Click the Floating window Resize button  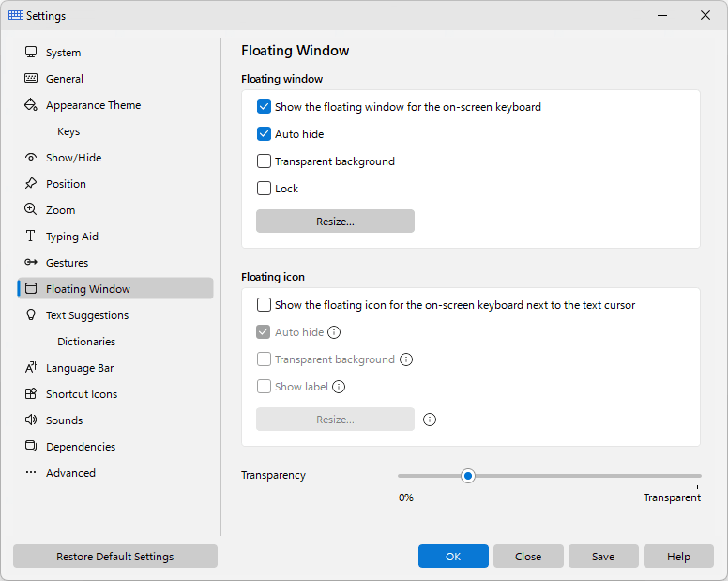click(335, 222)
